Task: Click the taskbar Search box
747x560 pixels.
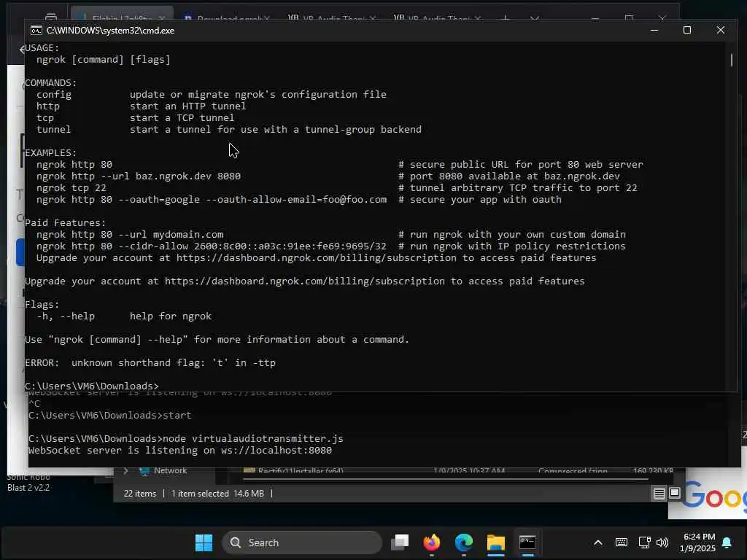Action: [302, 542]
